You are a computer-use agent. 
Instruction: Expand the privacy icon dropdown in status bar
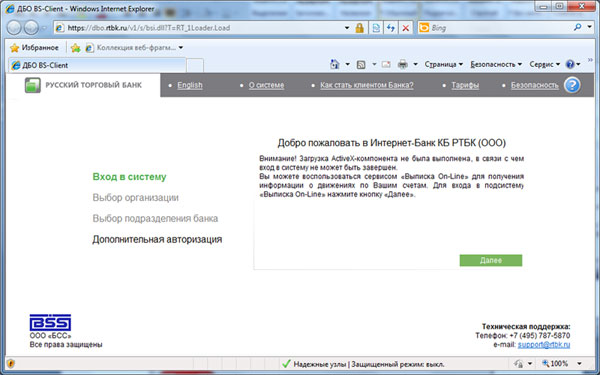530,364
